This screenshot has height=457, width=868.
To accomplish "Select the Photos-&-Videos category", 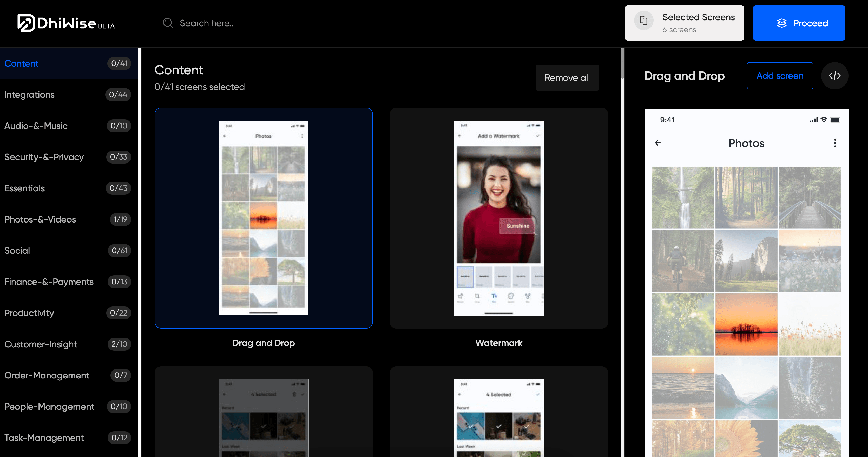I will coord(69,219).
